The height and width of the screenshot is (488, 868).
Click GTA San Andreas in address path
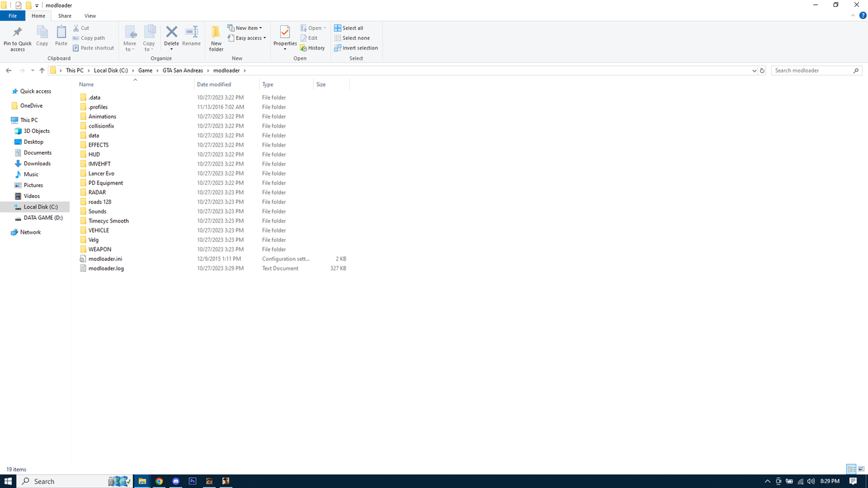182,70
